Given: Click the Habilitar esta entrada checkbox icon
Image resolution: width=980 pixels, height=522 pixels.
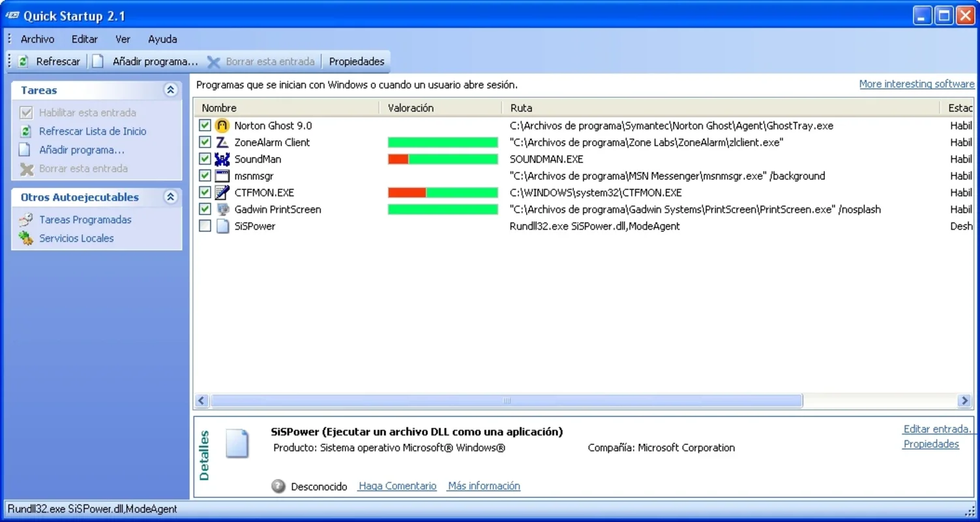Looking at the screenshot, I should pyautogui.click(x=26, y=113).
